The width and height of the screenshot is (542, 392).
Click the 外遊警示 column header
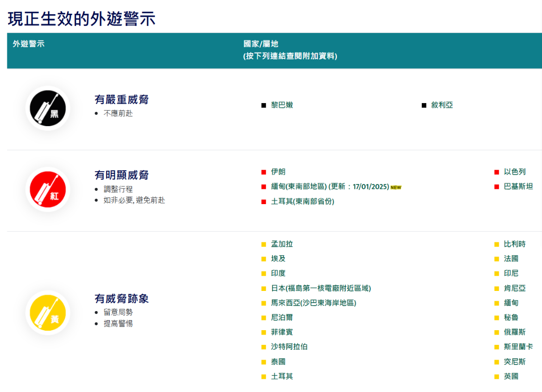[28, 44]
